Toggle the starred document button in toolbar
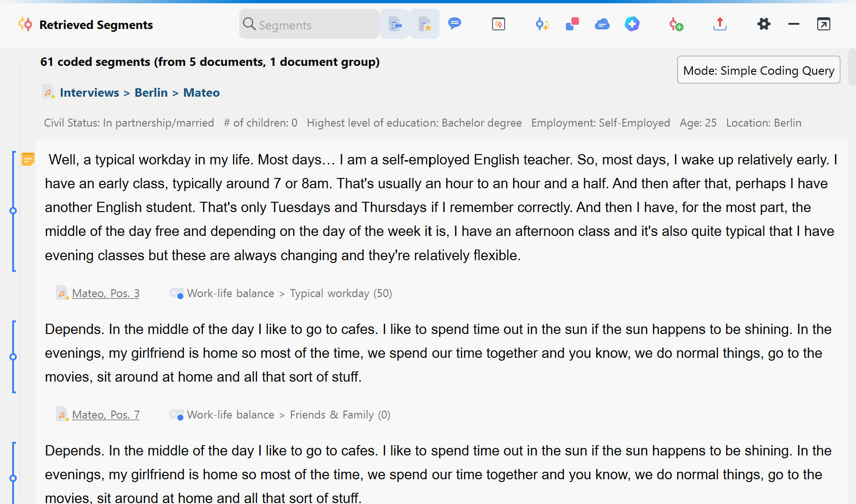This screenshot has height=504, width=856. [424, 24]
